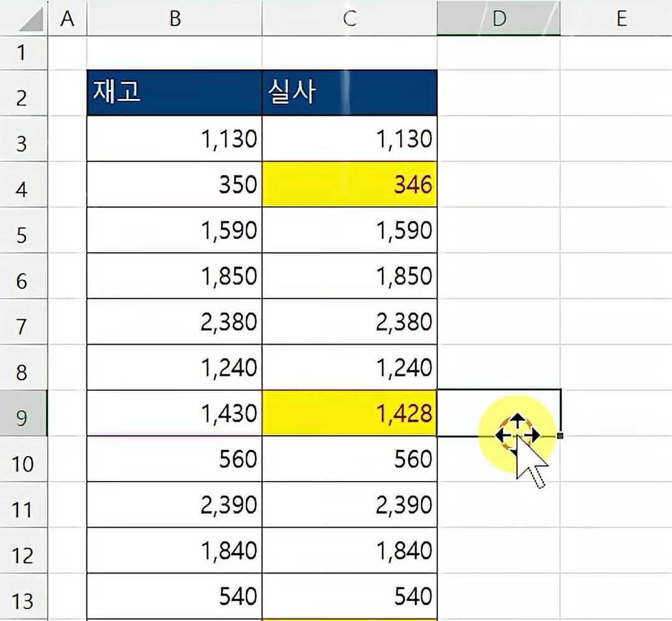This screenshot has width=672, height=621.
Task: Select row 1 header
Action: 24,53
